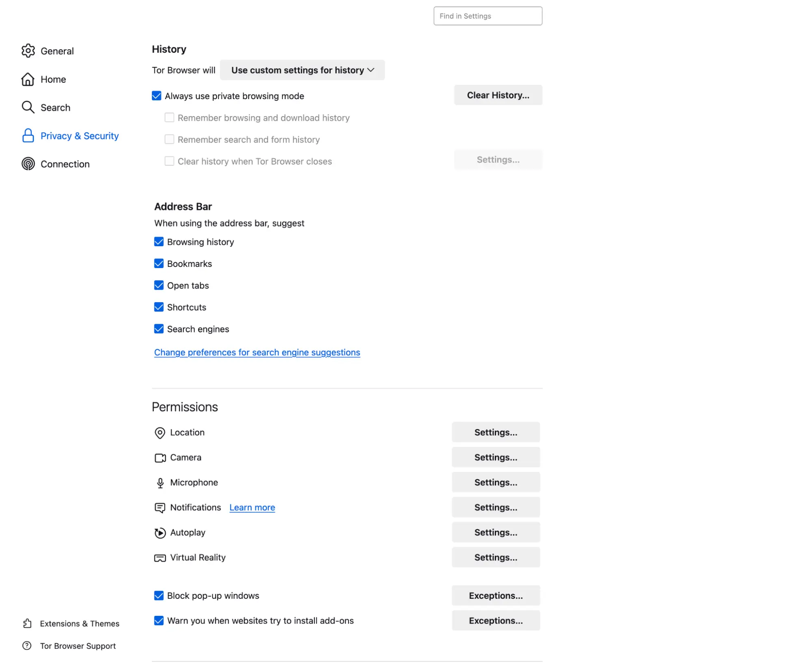
Task: Open Notifications Learn more link
Action: (252, 507)
